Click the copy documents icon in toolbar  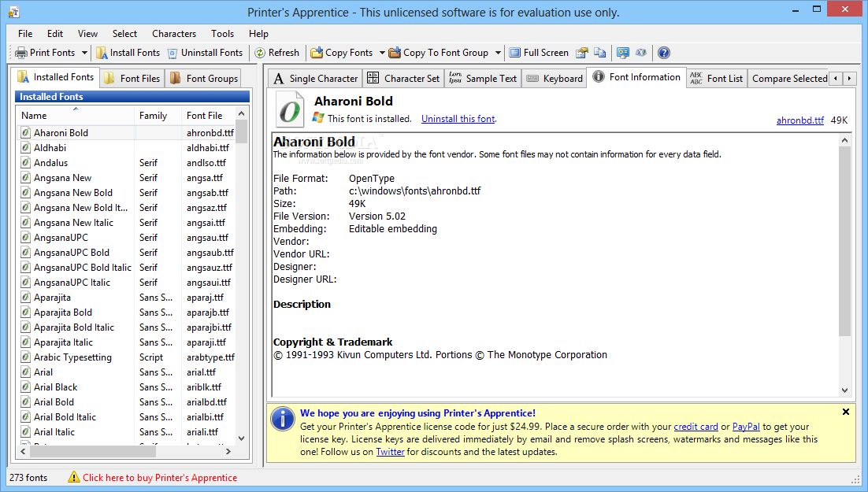coord(599,53)
